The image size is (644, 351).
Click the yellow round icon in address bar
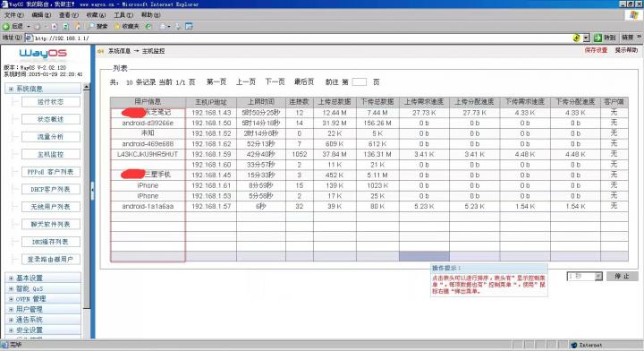[x=577, y=38]
